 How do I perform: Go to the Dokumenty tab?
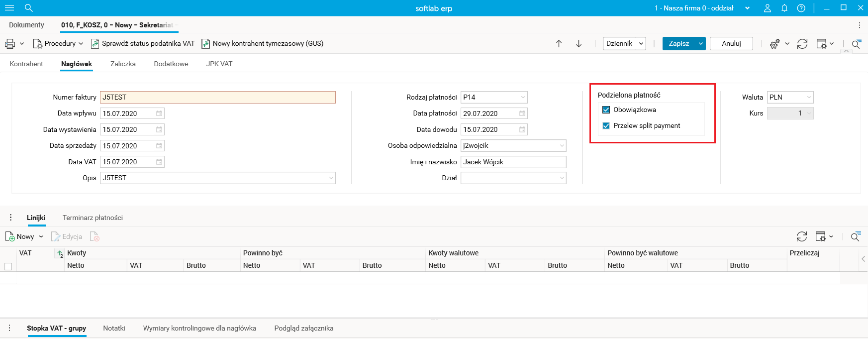tap(26, 25)
